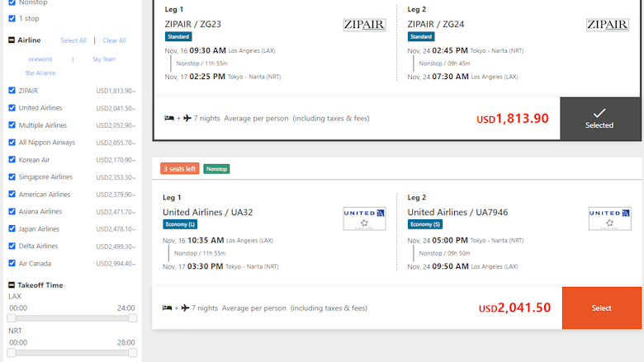
Task: Click the ZIPAIR logo in Leg 1
Action: (364, 25)
